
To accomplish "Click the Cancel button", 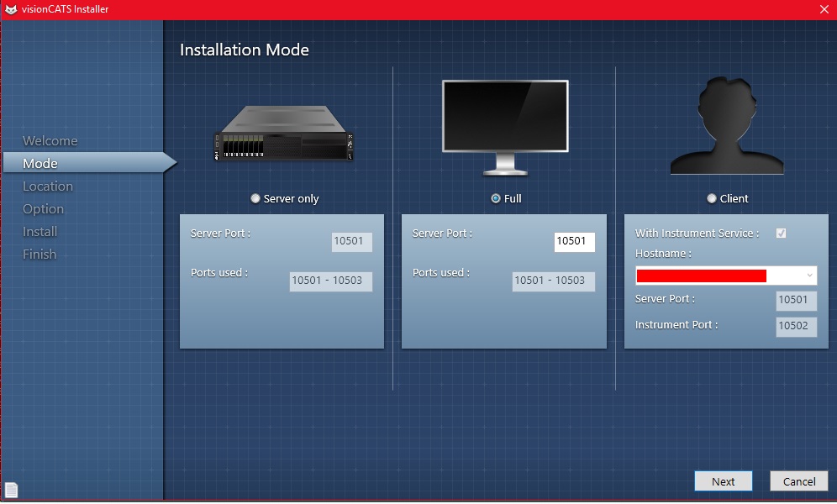I will (799, 481).
